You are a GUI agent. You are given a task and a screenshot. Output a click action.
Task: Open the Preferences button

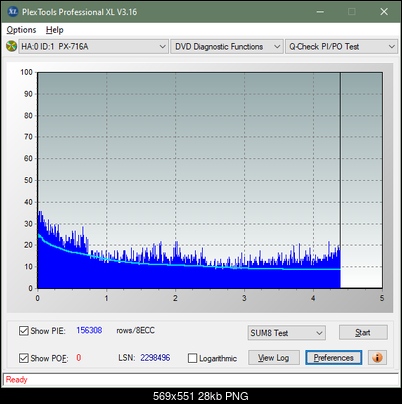pyautogui.click(x=333, y=358)
